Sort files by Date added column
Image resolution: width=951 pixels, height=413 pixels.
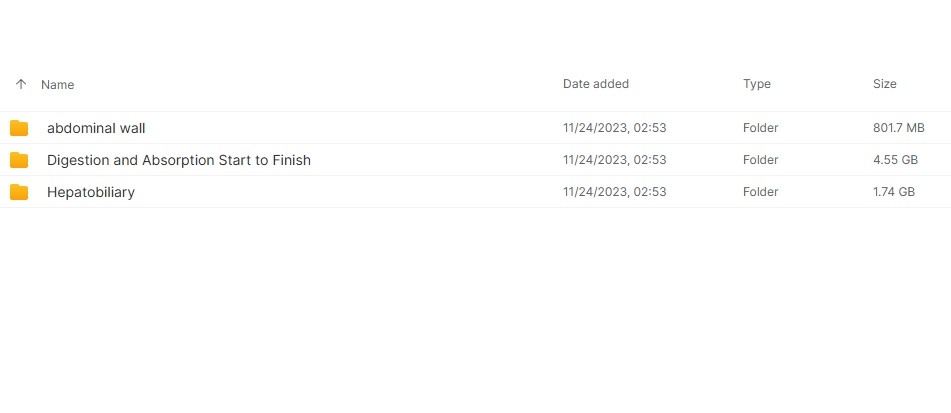[596, 84]
